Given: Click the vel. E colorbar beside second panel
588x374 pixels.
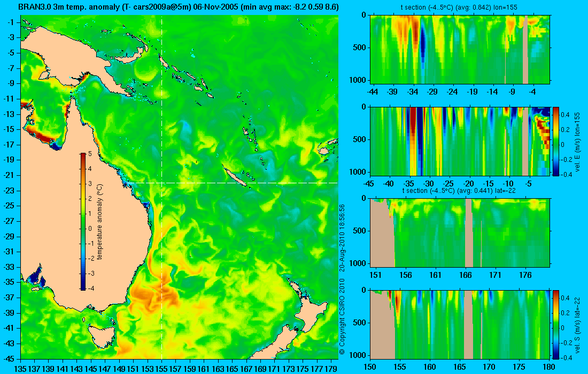Looking at the screenshot, I should [555, 141].
